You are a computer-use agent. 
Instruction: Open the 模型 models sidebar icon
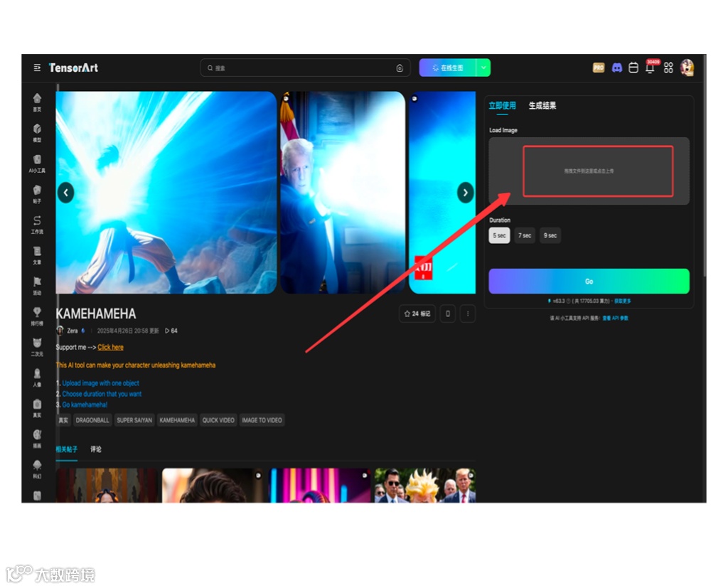coord(37,133)
